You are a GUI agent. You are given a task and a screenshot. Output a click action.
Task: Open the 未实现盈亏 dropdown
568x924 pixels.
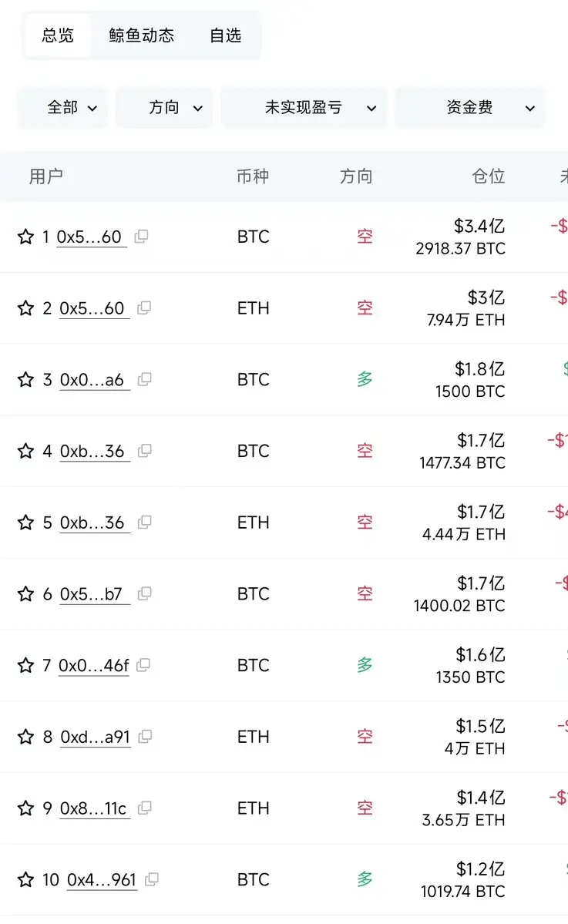(304, 107)
